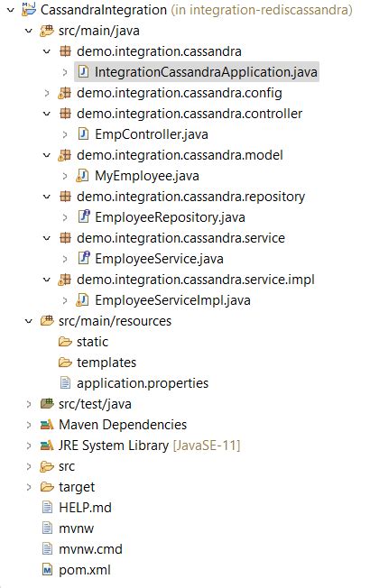Click the templates folder icon
The height and width of the screenshot is (588, 370).
click(65, 363)
